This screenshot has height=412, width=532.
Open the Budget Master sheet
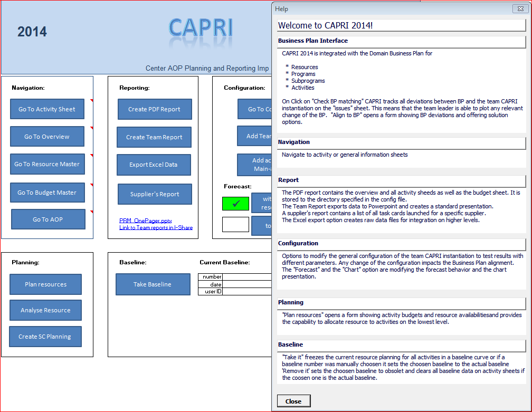click(x=47, y=193)
